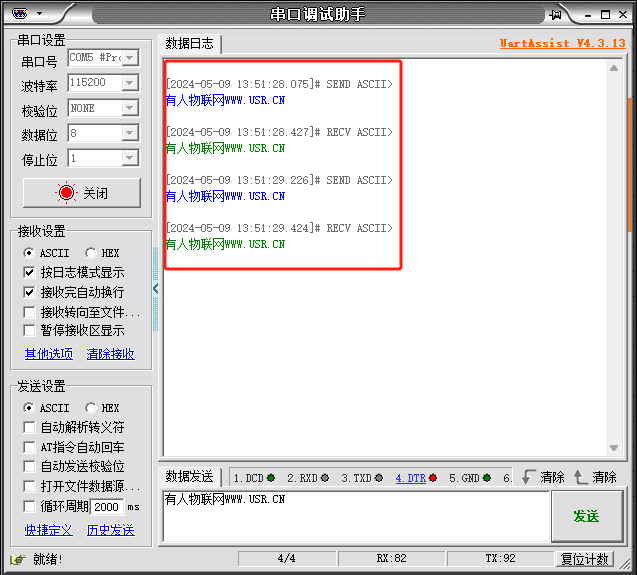Enable 暂停接收区显示 checkbox
The image size is (637, 575).
pyautogui.click(x=29, y=330)
